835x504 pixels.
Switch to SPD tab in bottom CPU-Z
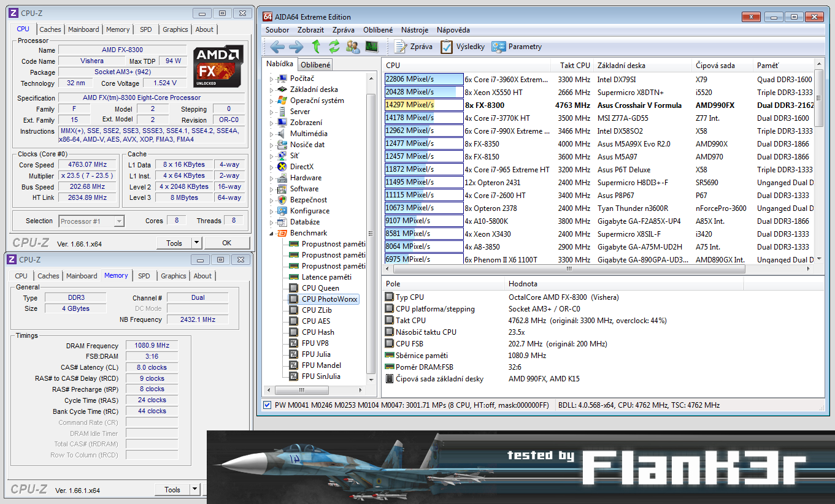tap(144, 276)
